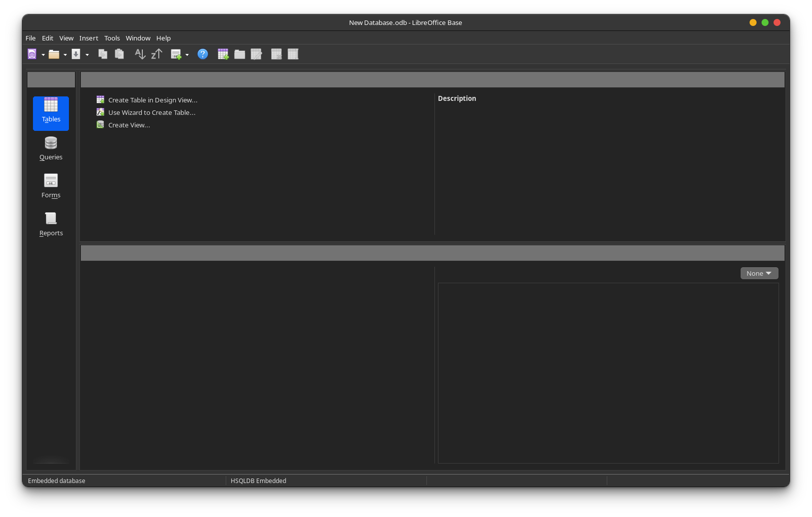
Task: Expand the New Form dropdown arrow
Action: [x=187, y=54]
